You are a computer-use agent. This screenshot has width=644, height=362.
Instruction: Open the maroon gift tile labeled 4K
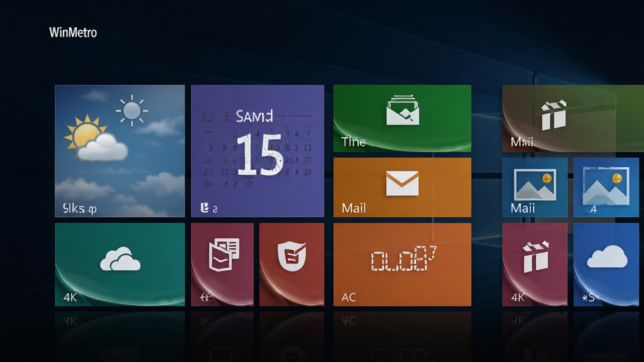pos(535,265)
